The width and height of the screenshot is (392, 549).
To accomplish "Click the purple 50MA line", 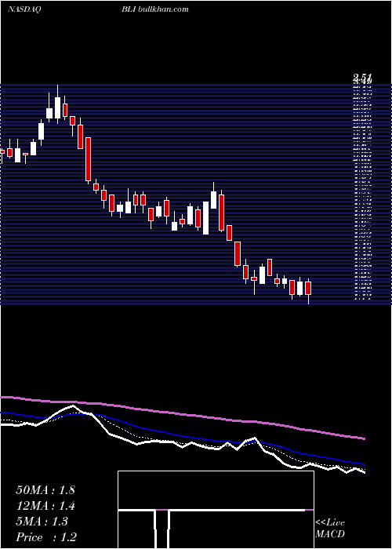I will coord(182,414).
